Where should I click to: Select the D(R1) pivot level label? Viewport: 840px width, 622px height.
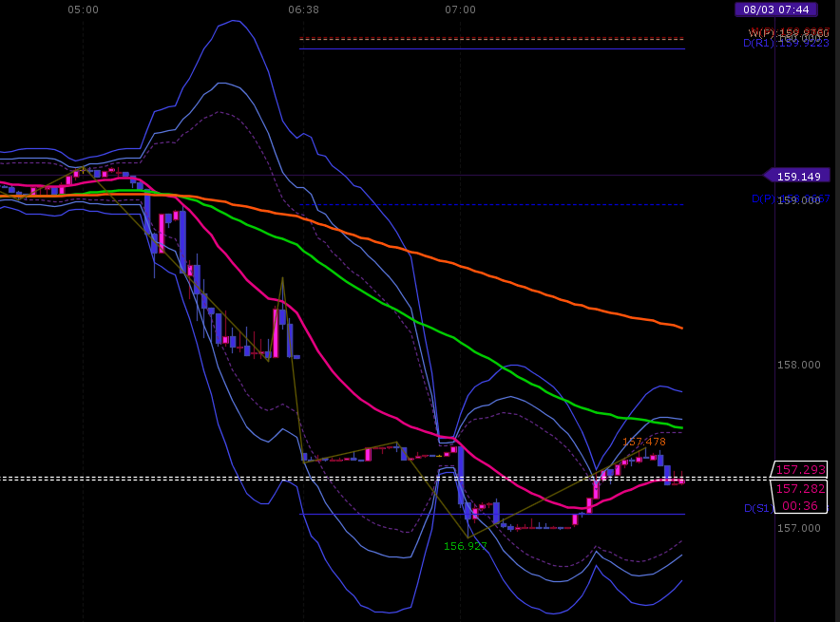(x=758, y=44)
